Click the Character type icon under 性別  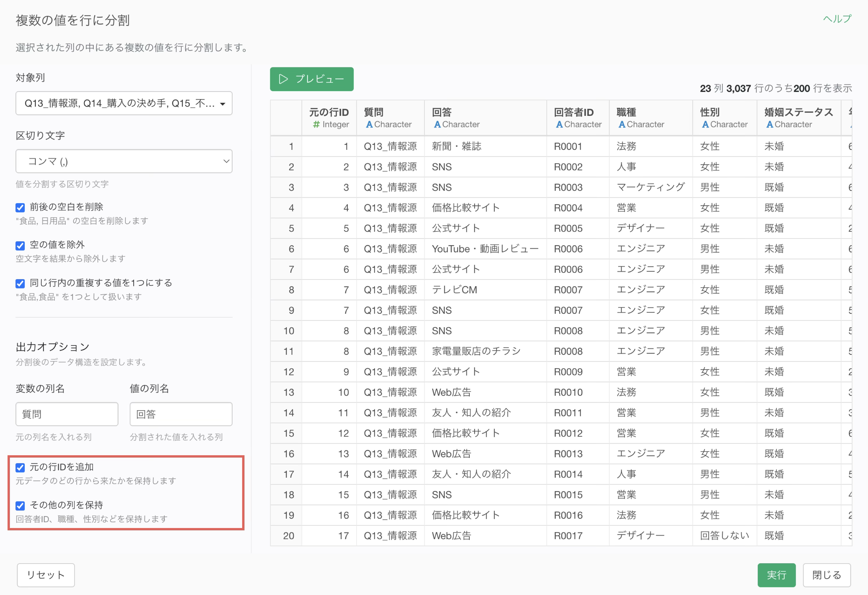705,124
